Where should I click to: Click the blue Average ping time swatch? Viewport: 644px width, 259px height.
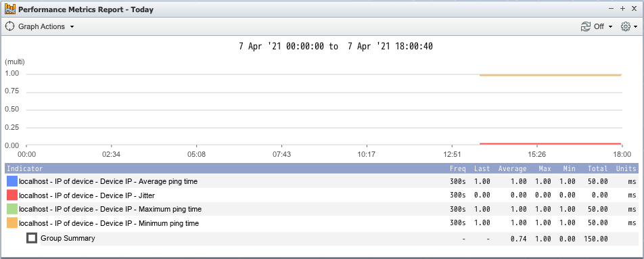click(x=12, y=181)
